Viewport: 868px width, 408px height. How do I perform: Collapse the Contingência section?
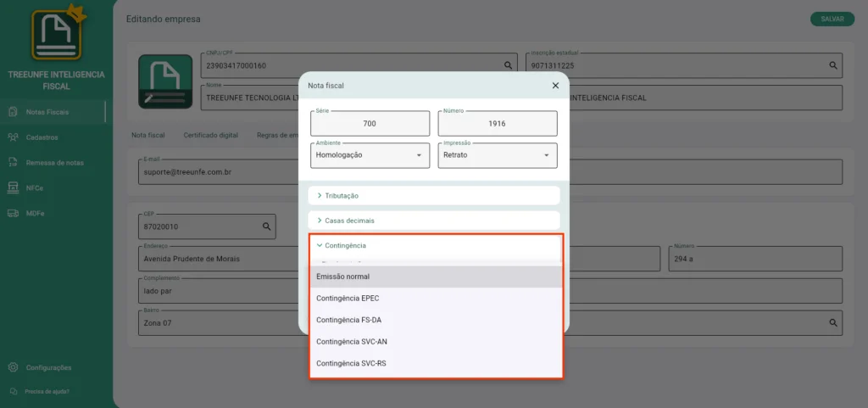pos(434,245)
